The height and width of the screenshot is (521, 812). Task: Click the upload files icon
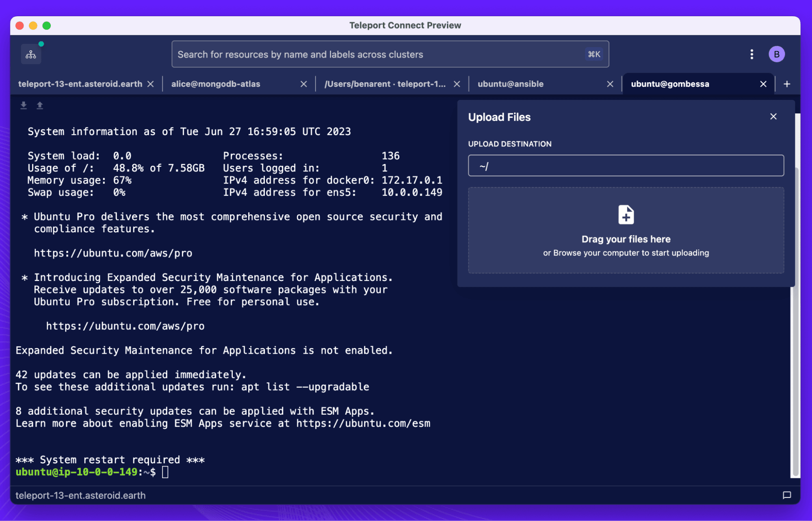click(x=40, y=106)
